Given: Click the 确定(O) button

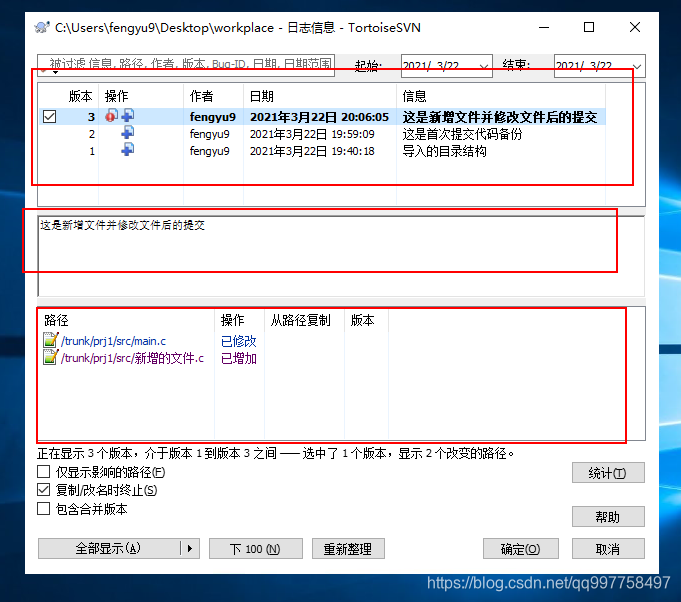Looking at the screenshot, I should pos(521,549).
